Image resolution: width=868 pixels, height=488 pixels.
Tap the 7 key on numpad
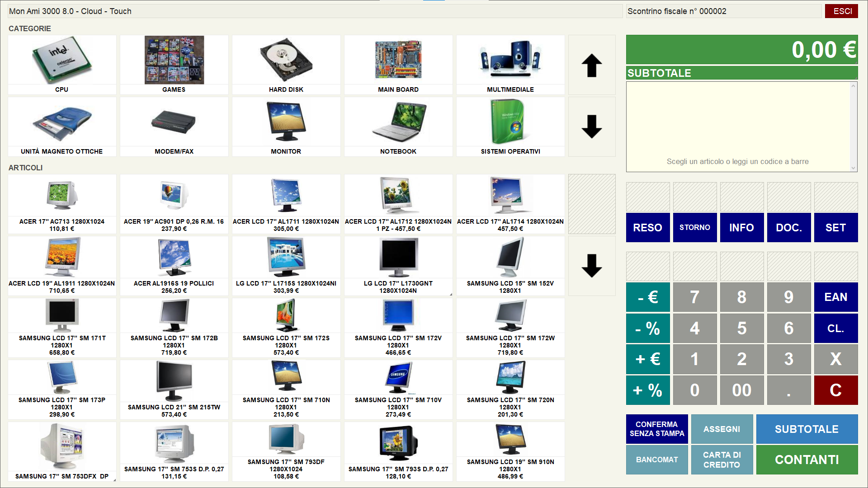click(x=695, y=297)
